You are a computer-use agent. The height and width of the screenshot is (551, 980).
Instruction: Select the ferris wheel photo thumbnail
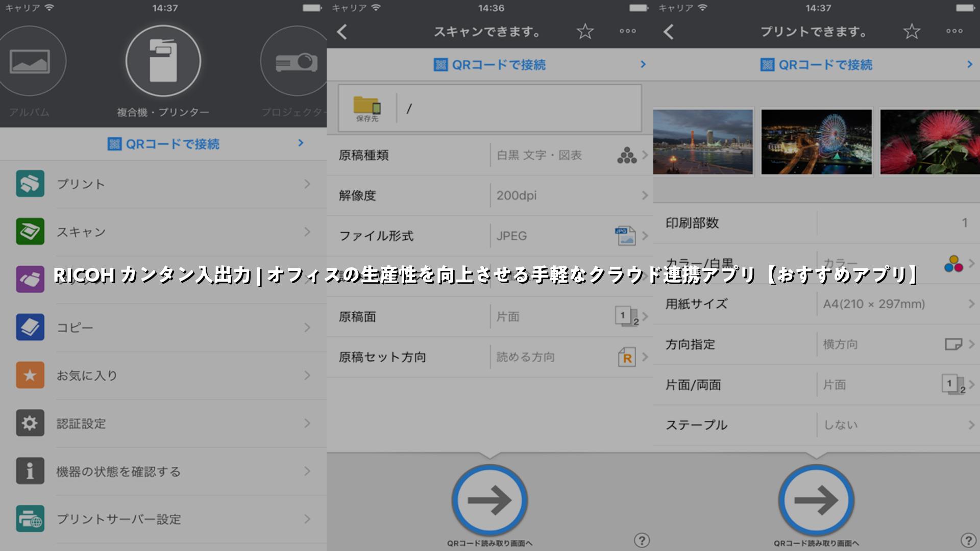pyautogui.click(x=817, y=142)
